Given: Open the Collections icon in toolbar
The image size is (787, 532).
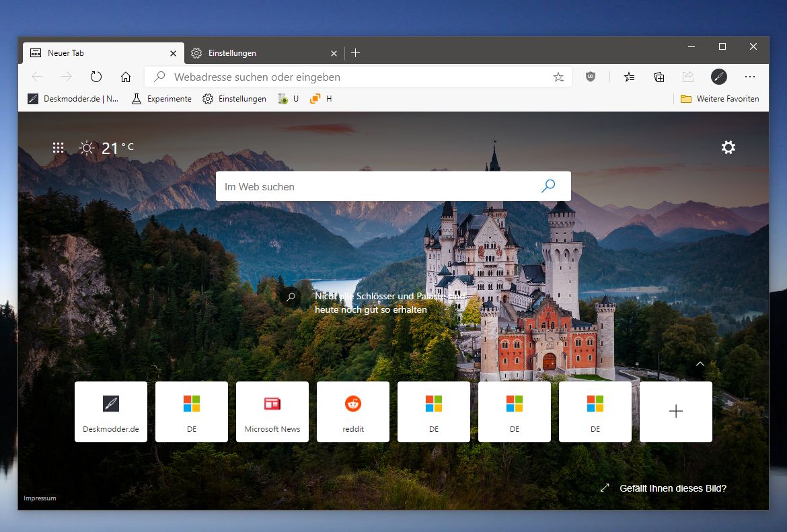Looking at the screenshot, I should 659,77.
